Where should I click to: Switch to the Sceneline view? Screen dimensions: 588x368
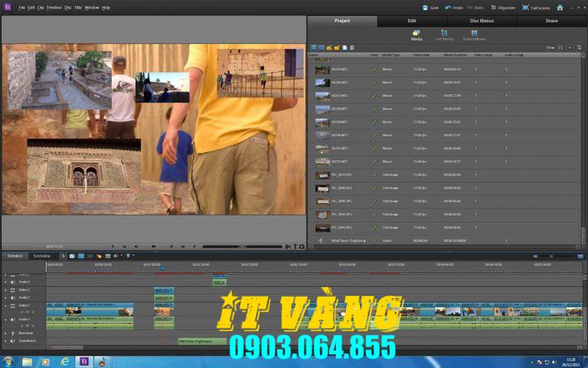point(41,256)
